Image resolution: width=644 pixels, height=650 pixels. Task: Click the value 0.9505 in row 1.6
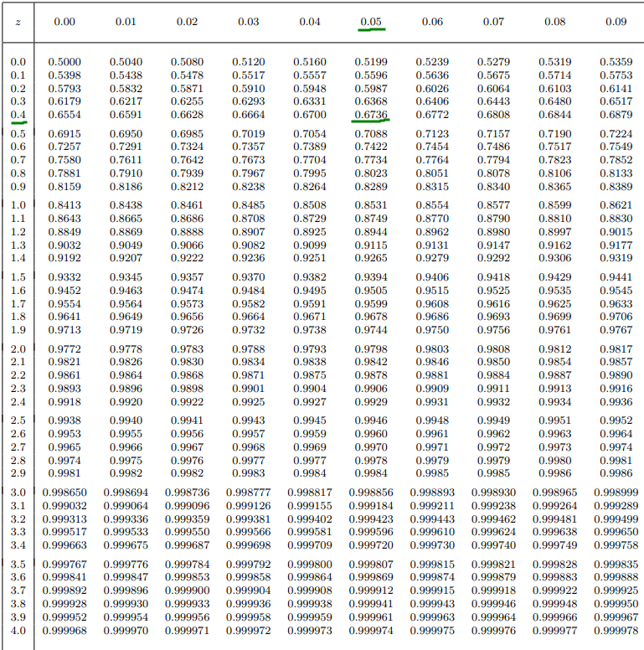pyautogui.click(x=371, y=291)
